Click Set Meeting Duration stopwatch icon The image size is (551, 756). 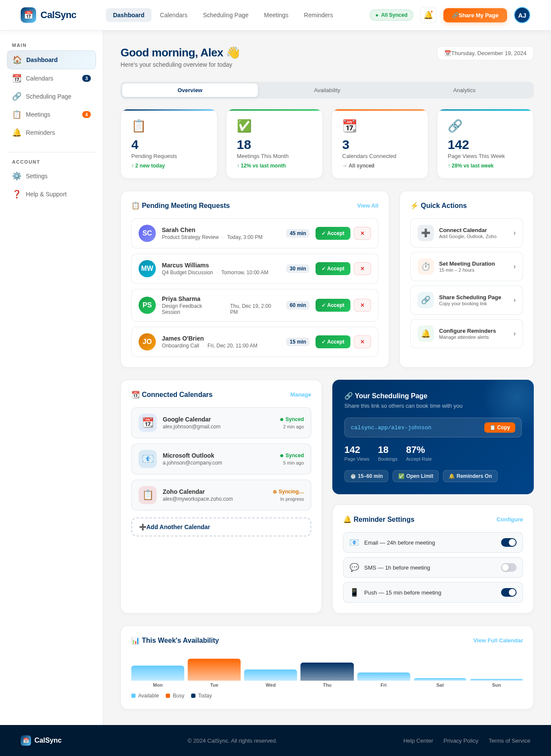[x=426, y=266]
